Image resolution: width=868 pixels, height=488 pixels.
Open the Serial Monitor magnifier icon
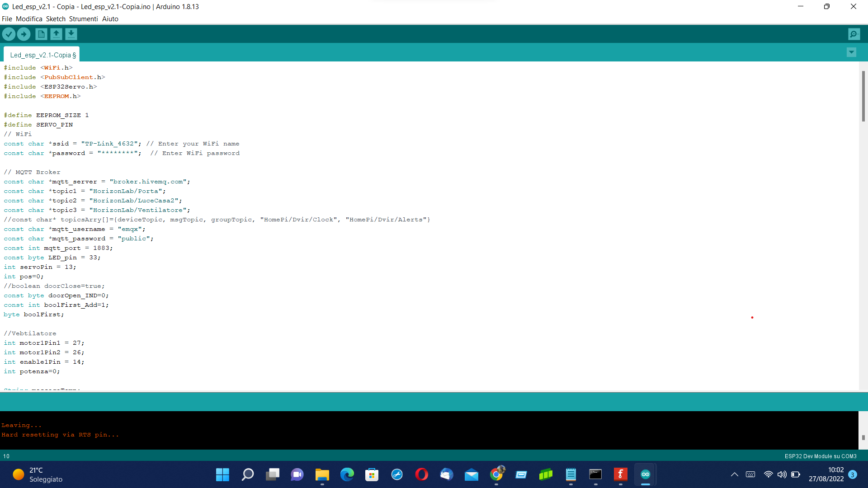pyautogui.click(x=854, y=34)
